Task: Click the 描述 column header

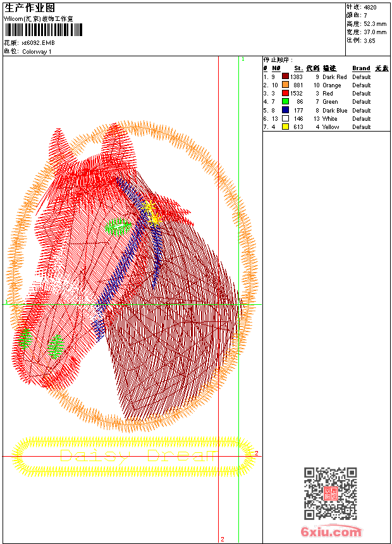Action: [329, 68]
